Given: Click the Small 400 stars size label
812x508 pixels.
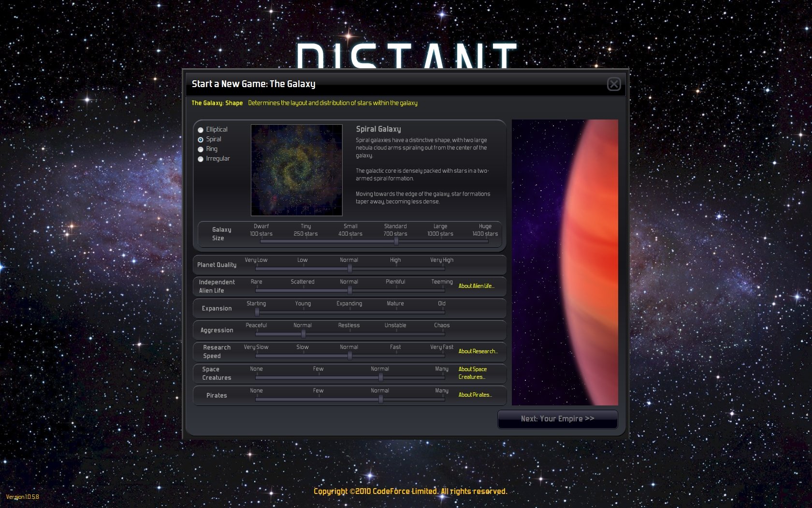Looking at the screenshot, I should [x=350, y=230].
